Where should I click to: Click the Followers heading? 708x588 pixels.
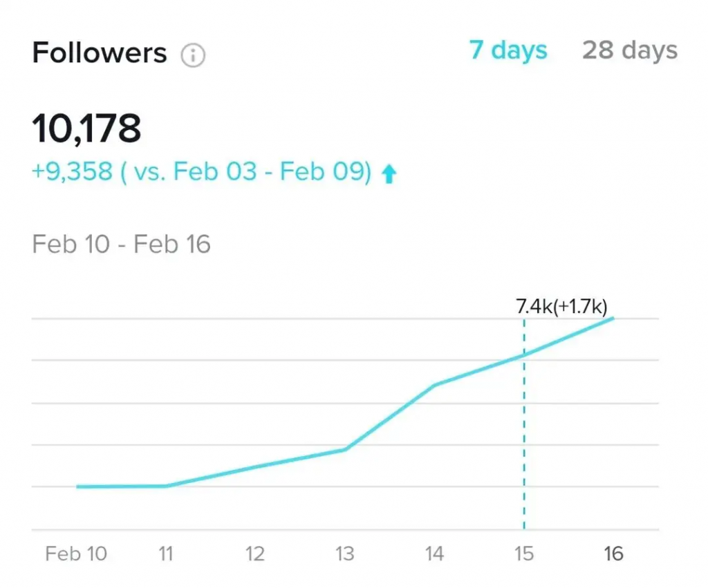point(100,53)
